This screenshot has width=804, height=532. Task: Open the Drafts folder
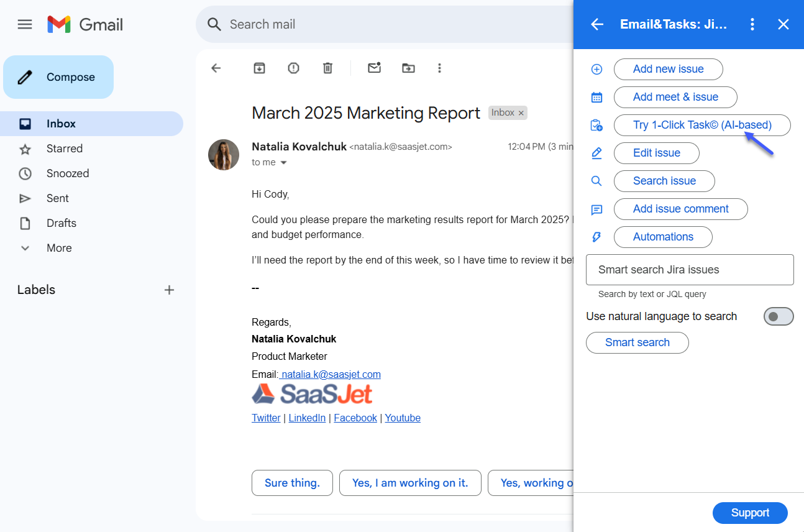pos(61,223)
